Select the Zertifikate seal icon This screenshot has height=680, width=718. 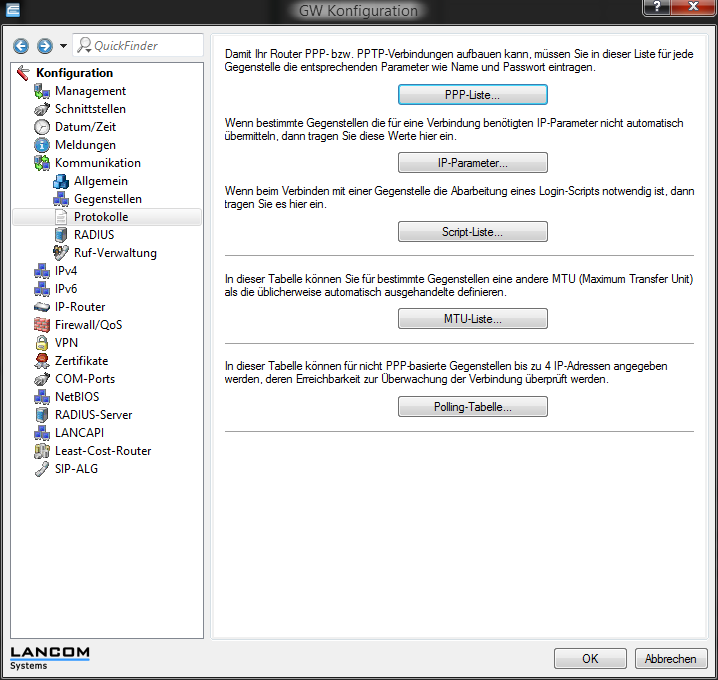tap(41, 361)
